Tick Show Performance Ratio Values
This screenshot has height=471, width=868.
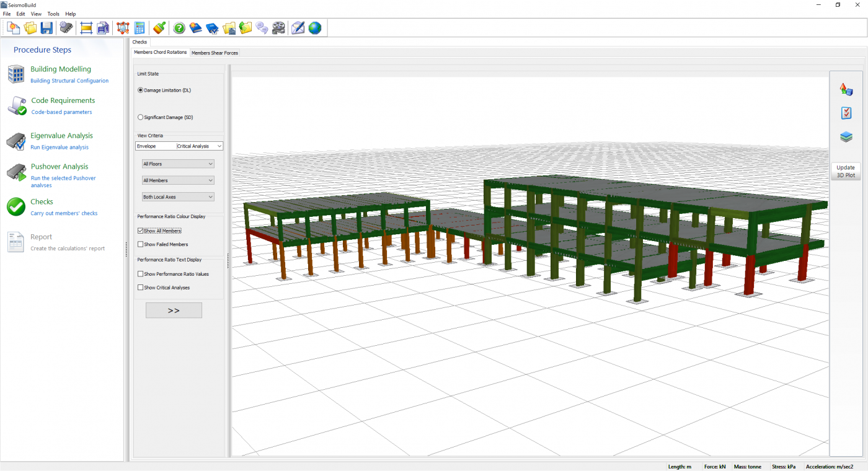tap(141, 274)
